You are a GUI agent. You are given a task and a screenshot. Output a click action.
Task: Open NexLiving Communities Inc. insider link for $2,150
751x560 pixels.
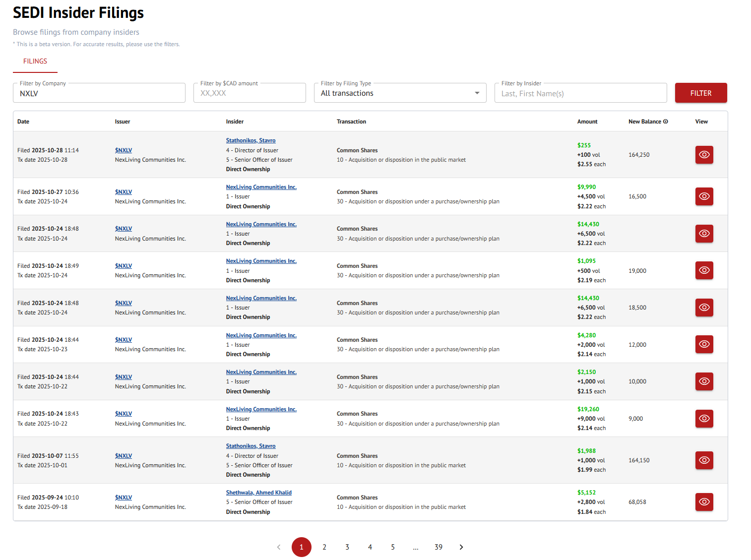coord(261,373)
